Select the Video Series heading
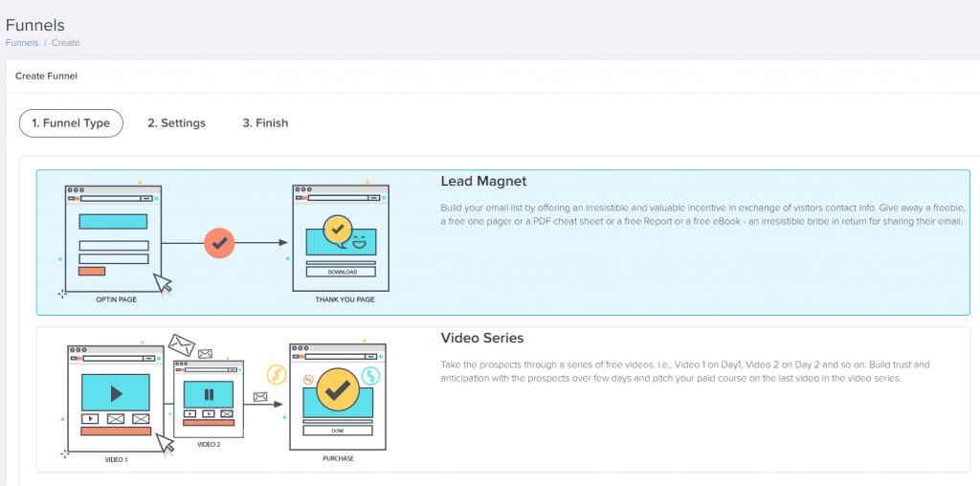 481,338
